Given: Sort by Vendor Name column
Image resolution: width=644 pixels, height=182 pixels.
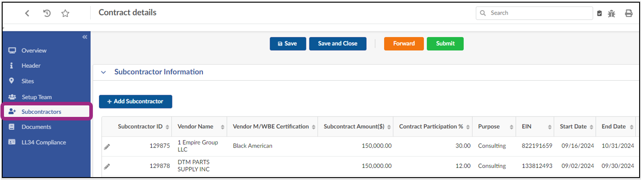Looking at the screenshot, I should pos(222,127).
